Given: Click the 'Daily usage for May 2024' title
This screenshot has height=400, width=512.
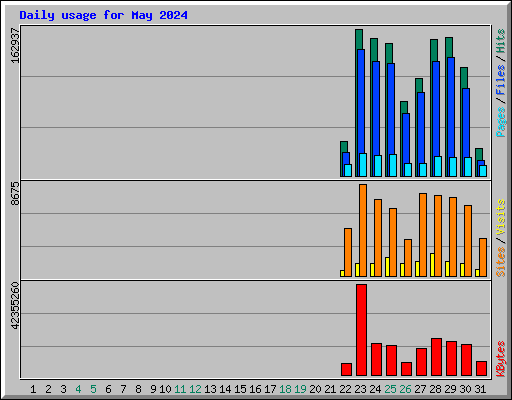Looking at the screenshot, I should point(103,15).
